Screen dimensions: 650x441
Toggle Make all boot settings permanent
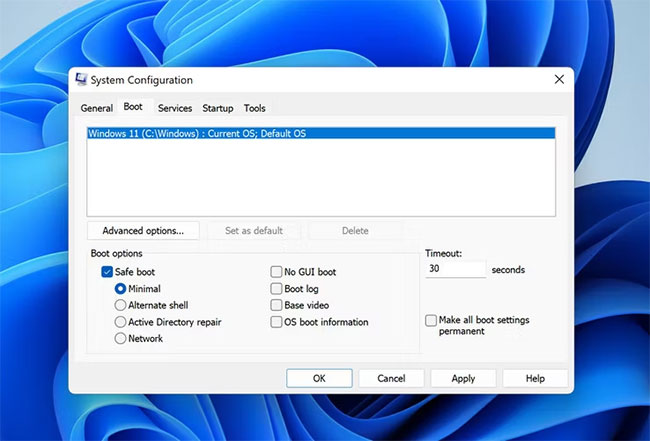click(x=431, y=320)
